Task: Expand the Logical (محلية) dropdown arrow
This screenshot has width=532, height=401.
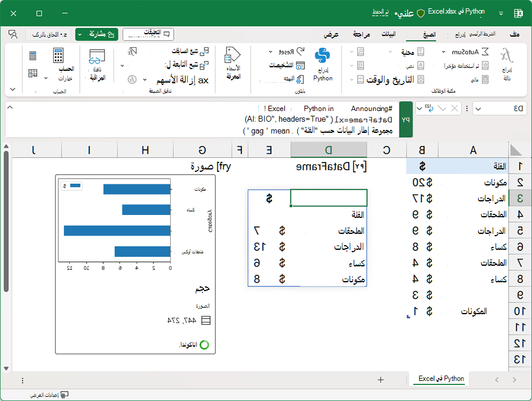Action: (391, 52)
